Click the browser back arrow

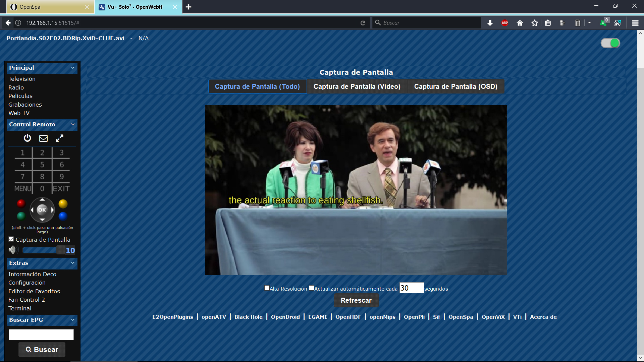8,23
